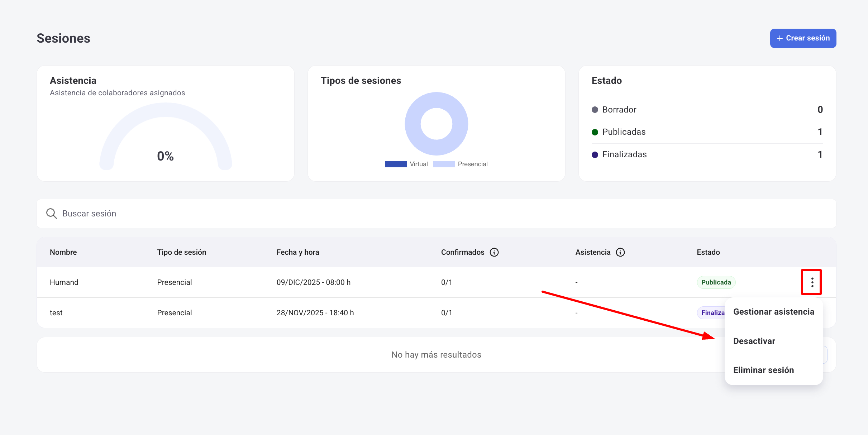The image size is (868, 435).
Task: Open the test session row
Action: (56, 313)
